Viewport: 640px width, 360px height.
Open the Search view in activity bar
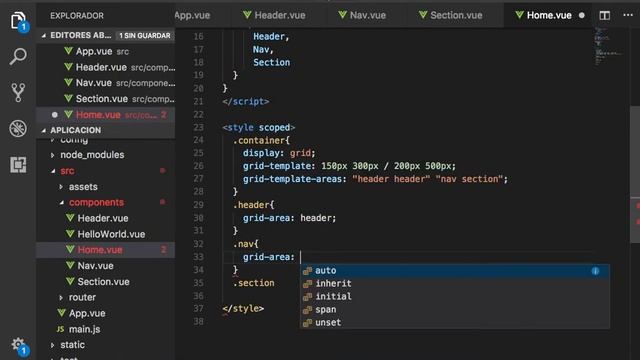tap(18, 56)
